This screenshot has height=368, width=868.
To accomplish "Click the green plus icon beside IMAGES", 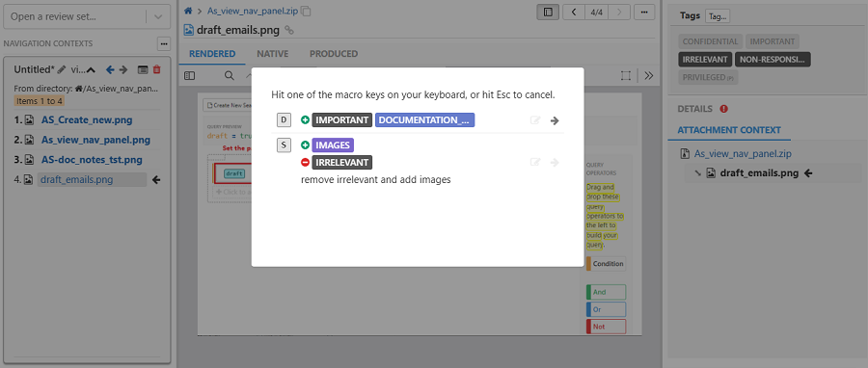I will coord(305,145).
